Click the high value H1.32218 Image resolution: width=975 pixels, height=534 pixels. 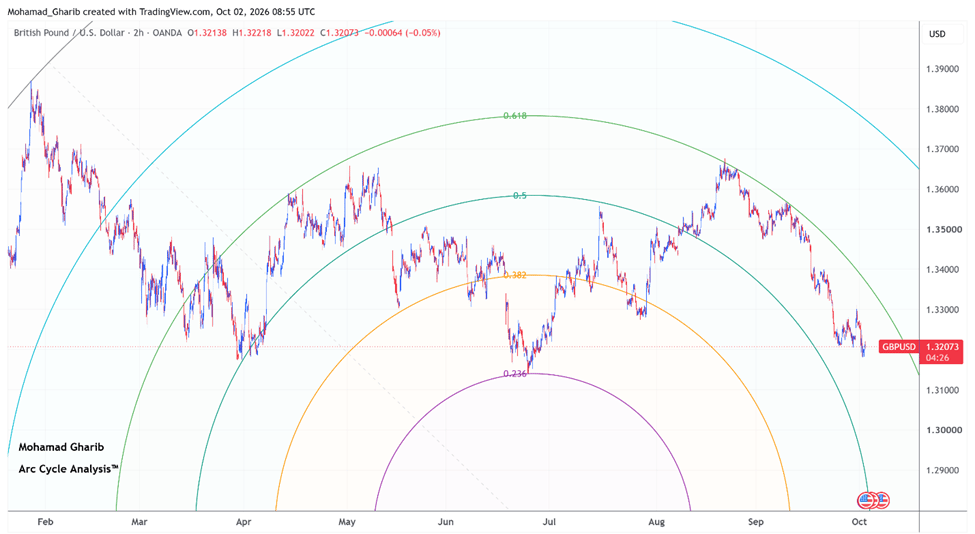[x=252, y=32]
